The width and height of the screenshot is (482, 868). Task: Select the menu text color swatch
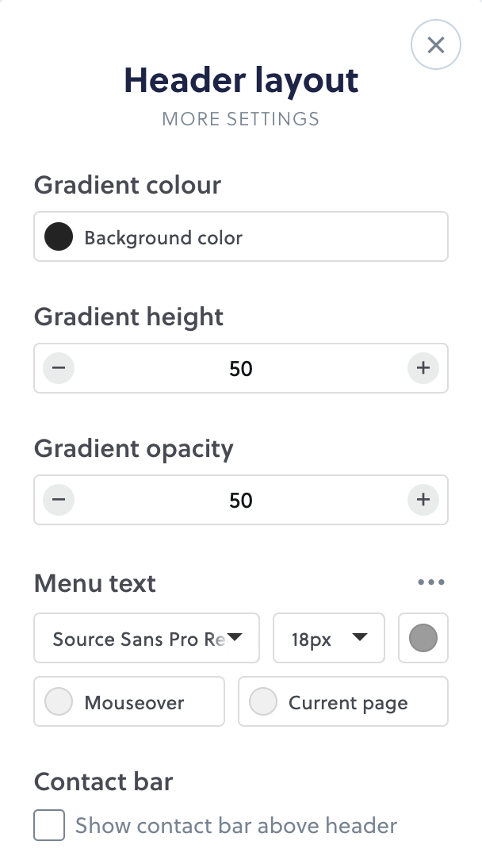(x=423, y=638)
